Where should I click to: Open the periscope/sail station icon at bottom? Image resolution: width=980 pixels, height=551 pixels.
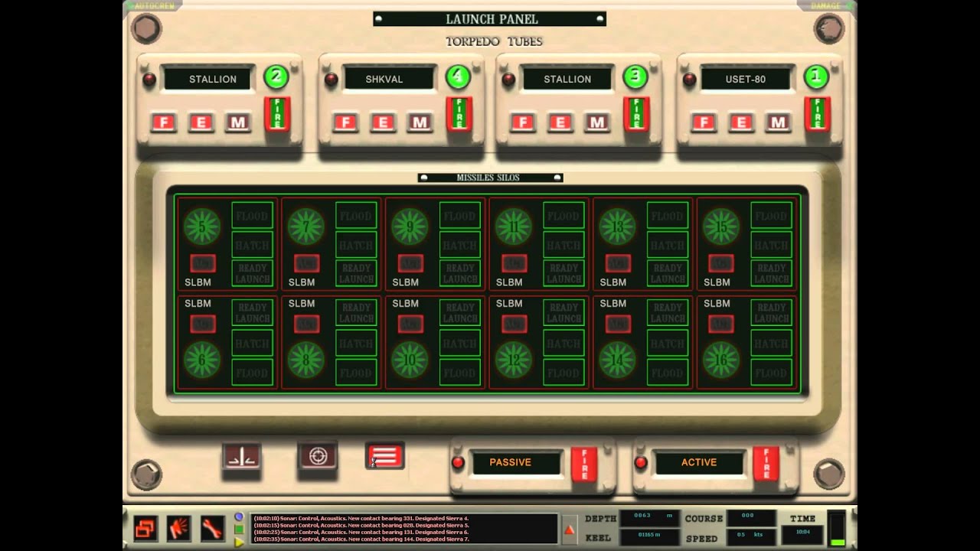click(x=241, y=457)
